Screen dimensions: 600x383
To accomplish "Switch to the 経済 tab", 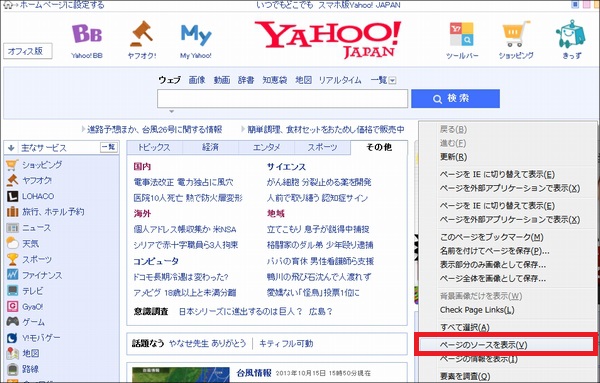I will 210,147.
